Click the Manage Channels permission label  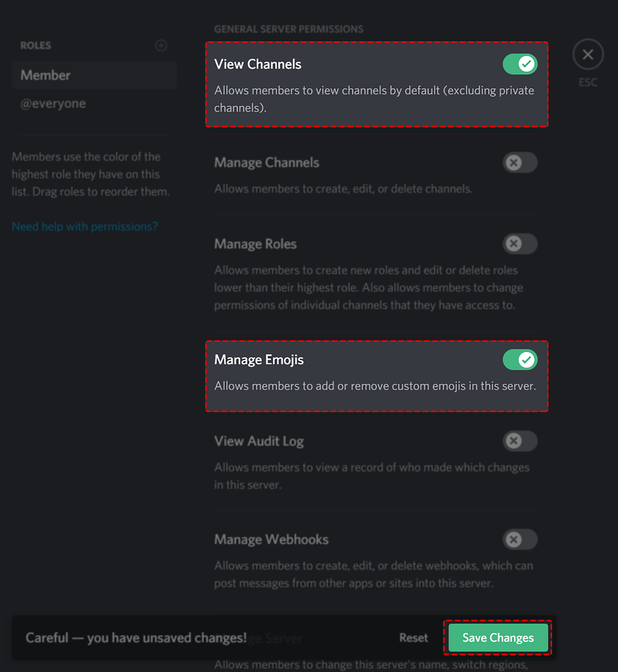(266, 163)
